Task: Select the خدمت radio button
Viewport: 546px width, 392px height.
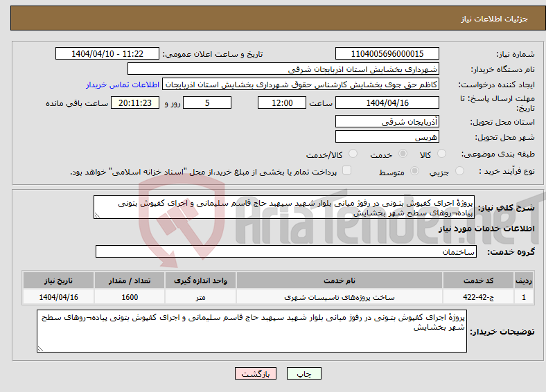Action: [403, 154]
